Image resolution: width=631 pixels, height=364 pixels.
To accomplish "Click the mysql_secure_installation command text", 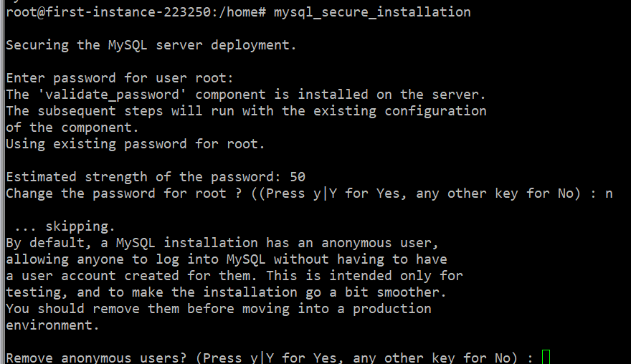I will pyautogui.click(x=372, y=12).
